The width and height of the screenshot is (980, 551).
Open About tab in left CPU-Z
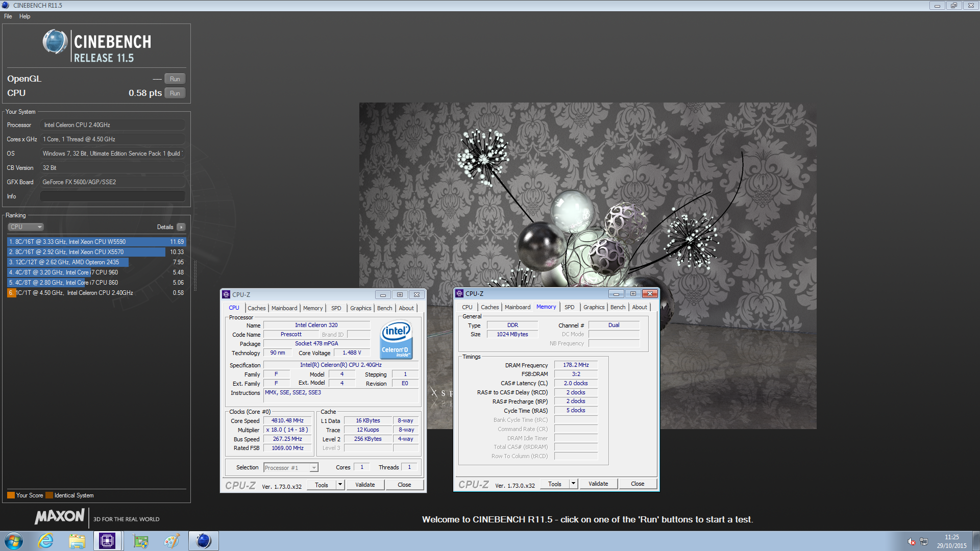(x=406, y=308)
